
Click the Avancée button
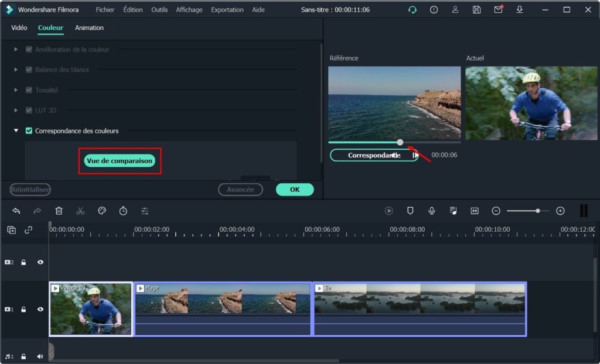240,190
